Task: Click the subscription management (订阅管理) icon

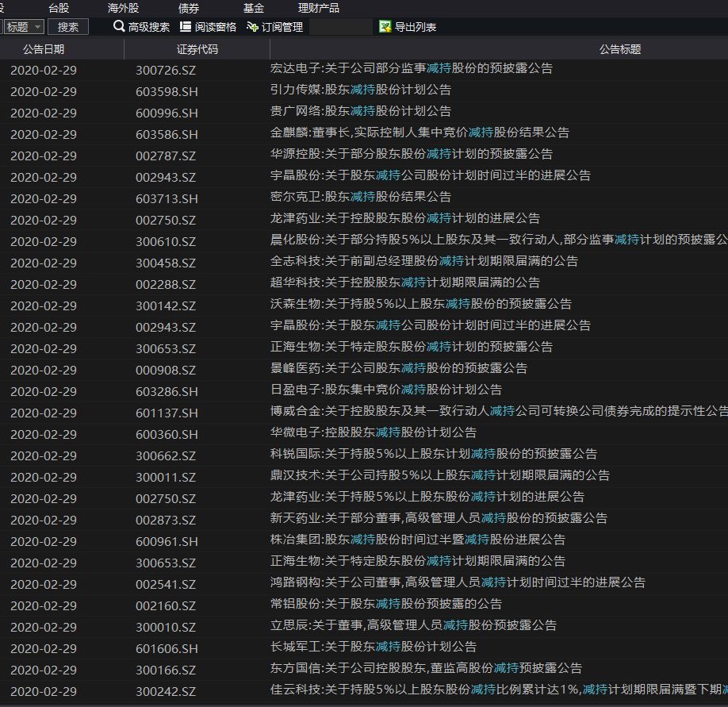Action: point(253,27)
